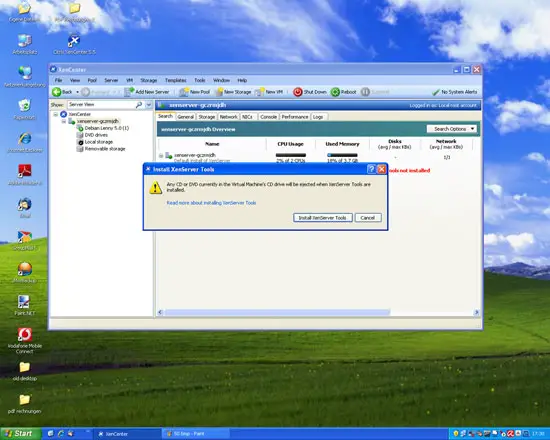This screenshot has width=550, height=440.
Task: Switch to the Console tab
Action: 268,117
